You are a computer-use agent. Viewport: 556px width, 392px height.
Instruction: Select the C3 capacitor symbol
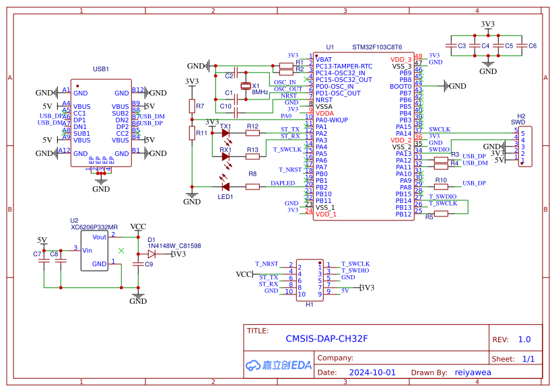click(x=451, y=46)
